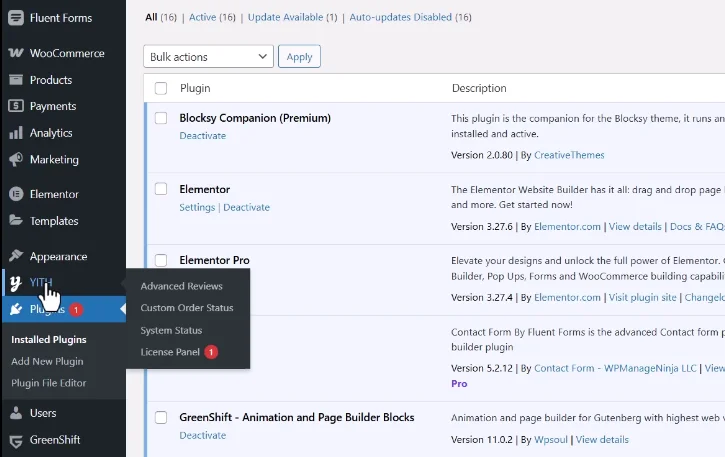Filter plugins by Auto-updates Disabled
Viewport: 725px width, 457px height.
click(x=400, y=17)
